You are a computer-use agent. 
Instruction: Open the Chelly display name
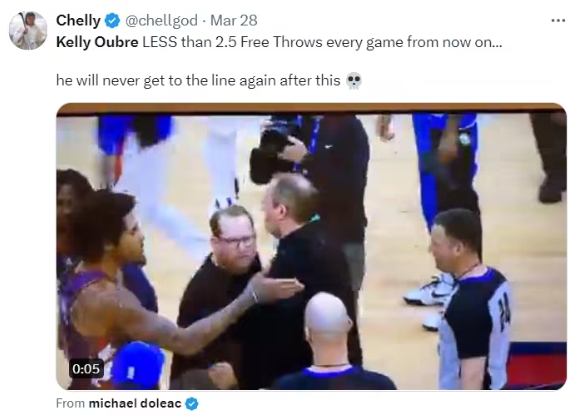point(78,20)
